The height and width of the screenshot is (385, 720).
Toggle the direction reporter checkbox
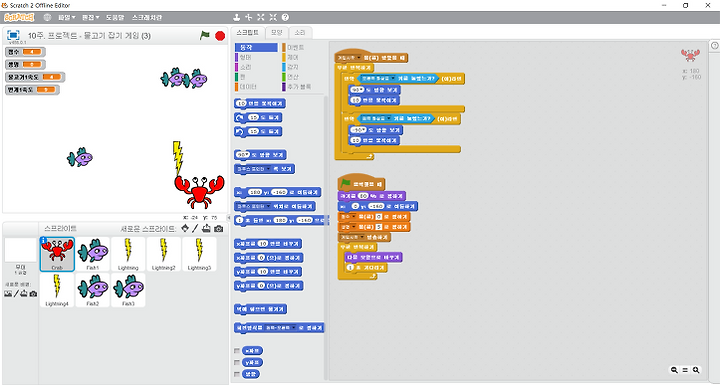pos(237,374)
